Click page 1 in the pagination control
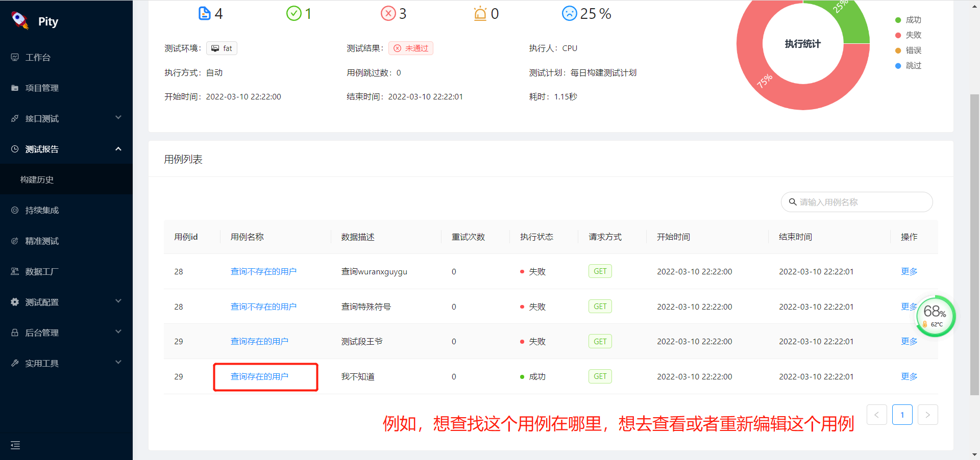The image size is (980, 460). 902,415
